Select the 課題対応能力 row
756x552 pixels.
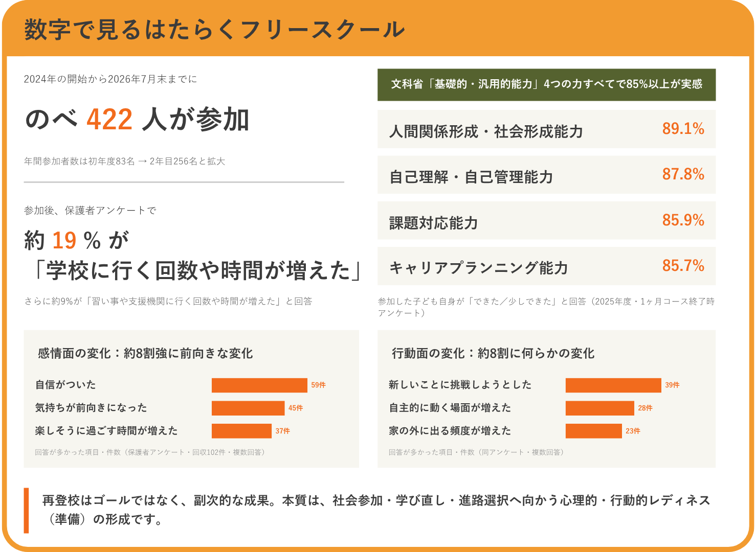pyautogui.click(x=546, y=220)
